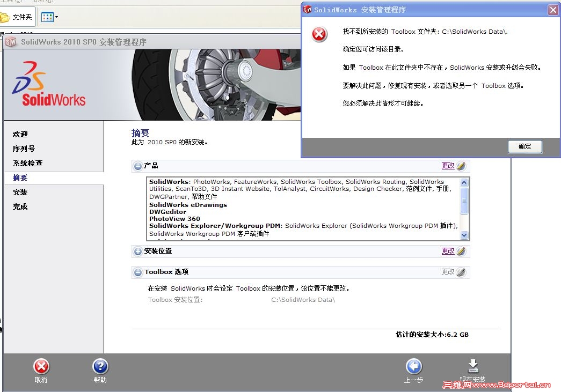Collapse the 产品 section
561x392 pixels.
pyautogui.click(x=139, y=166)
